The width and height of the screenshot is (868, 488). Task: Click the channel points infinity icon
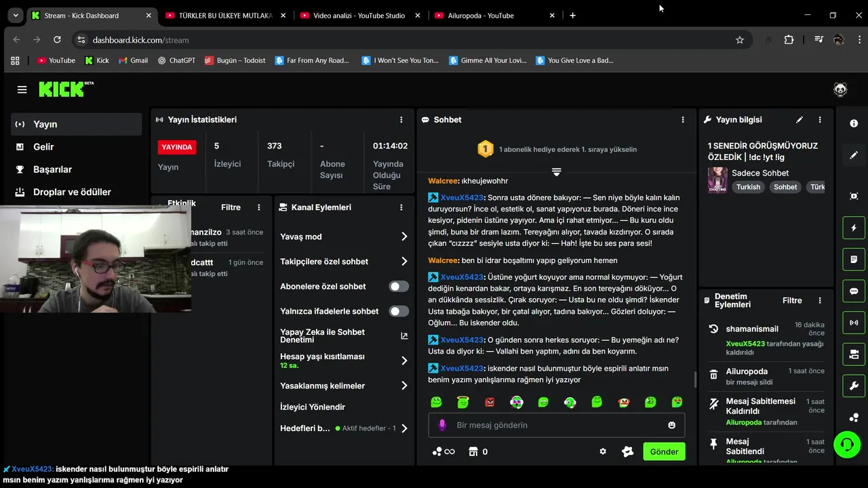[443, 451]
